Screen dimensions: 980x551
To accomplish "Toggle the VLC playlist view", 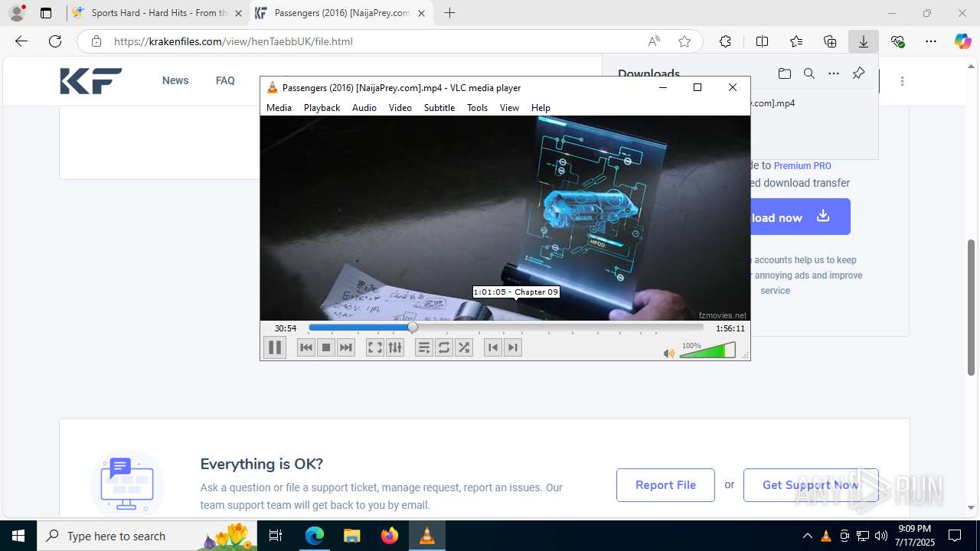I will [x=423, y=347].
